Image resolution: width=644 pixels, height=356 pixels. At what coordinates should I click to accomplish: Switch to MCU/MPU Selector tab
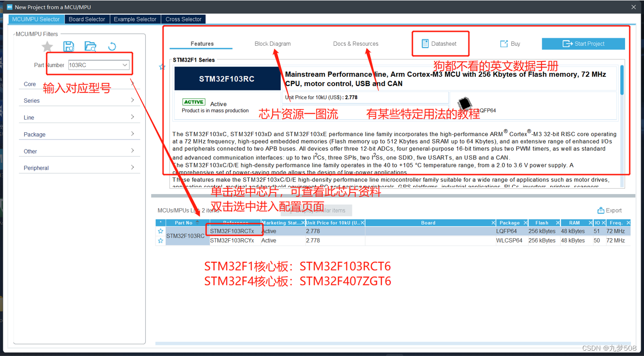36,19
